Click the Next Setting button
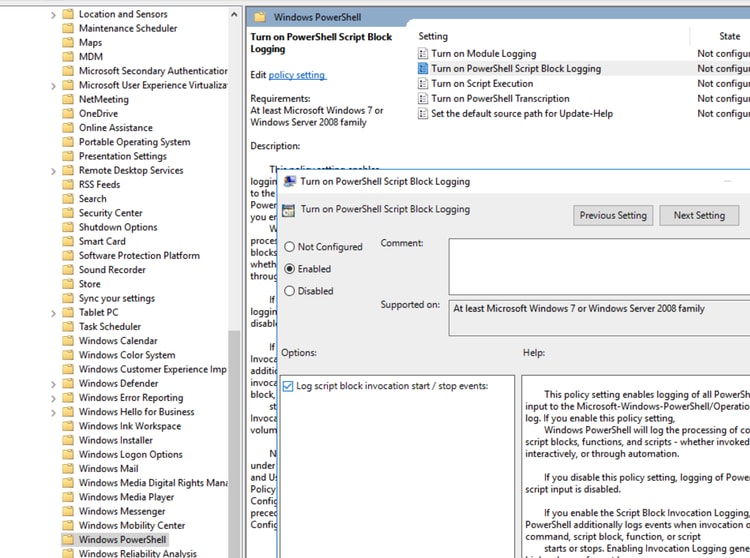 [x=699, y=215]
